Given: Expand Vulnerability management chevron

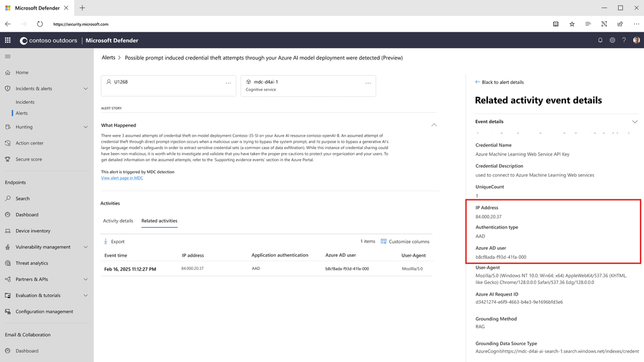Looking at the screenshot, I should [x=86, y=247].
